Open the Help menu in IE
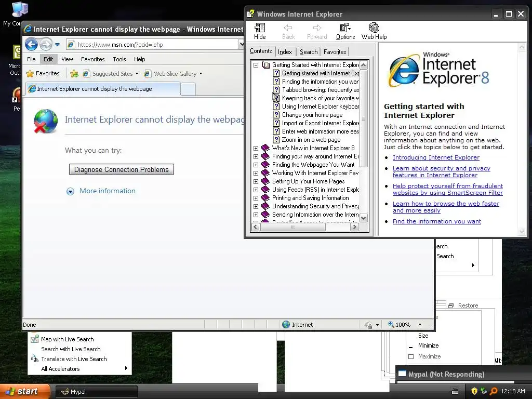This screenshot has width=532, height=399. coord(139,59)
